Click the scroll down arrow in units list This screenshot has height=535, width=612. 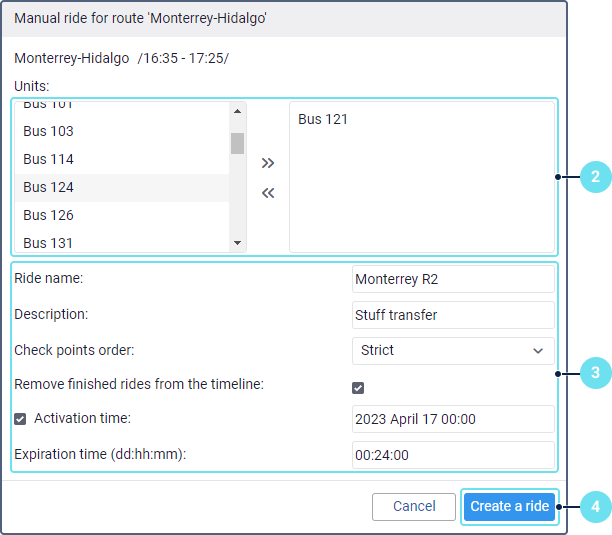click(237, 242)
